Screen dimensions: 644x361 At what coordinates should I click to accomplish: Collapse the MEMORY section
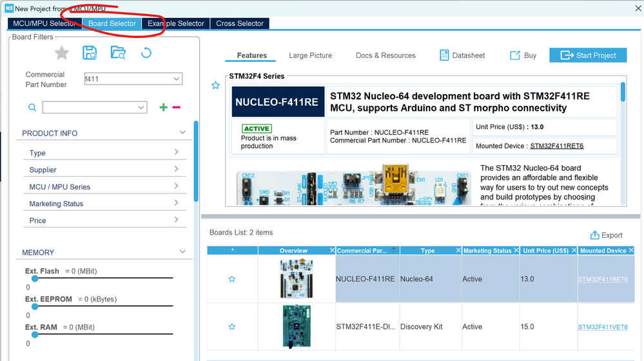[x=183, y=251]
